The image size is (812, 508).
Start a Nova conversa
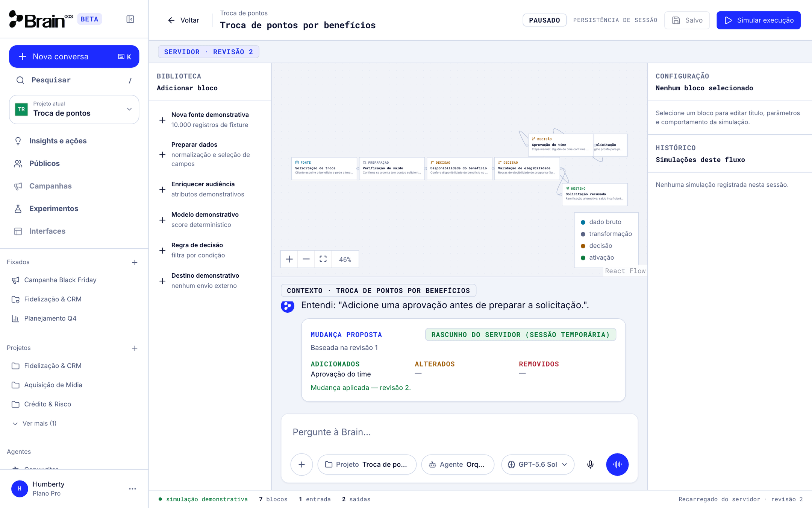point(74,56)
